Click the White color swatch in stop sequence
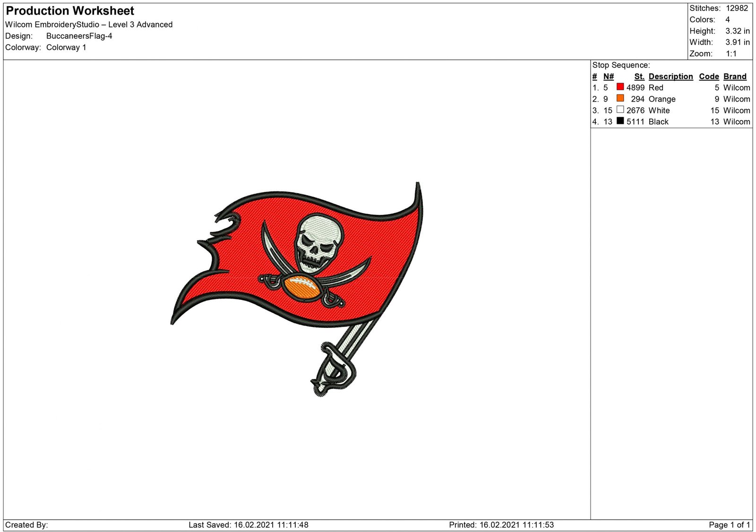This screenshot has width=756, height=532. click(620, 110)
